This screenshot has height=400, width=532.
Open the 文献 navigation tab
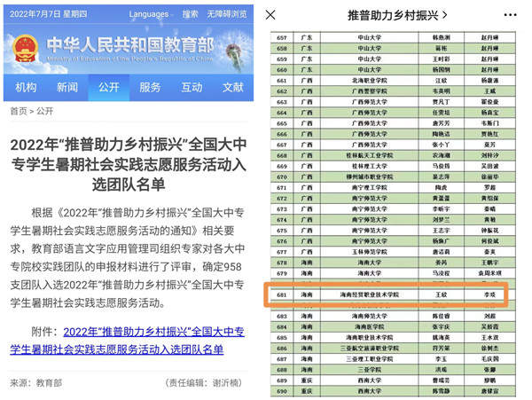pos(232,88)
